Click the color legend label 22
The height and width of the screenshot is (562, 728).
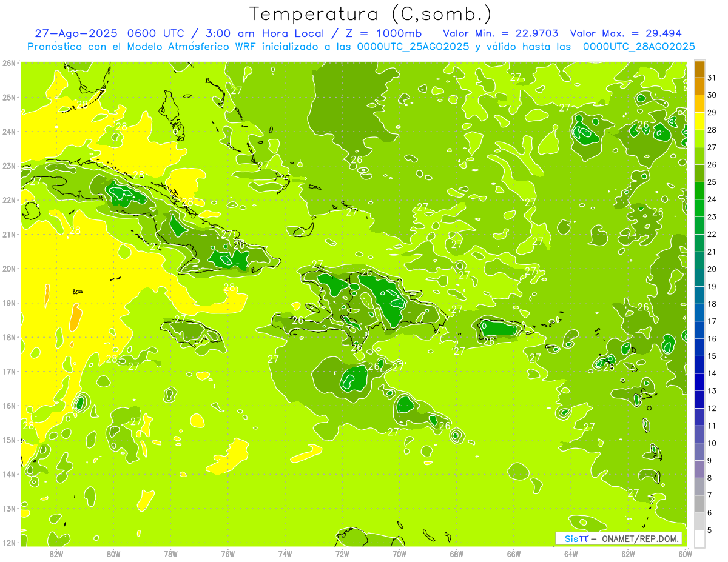712,235
